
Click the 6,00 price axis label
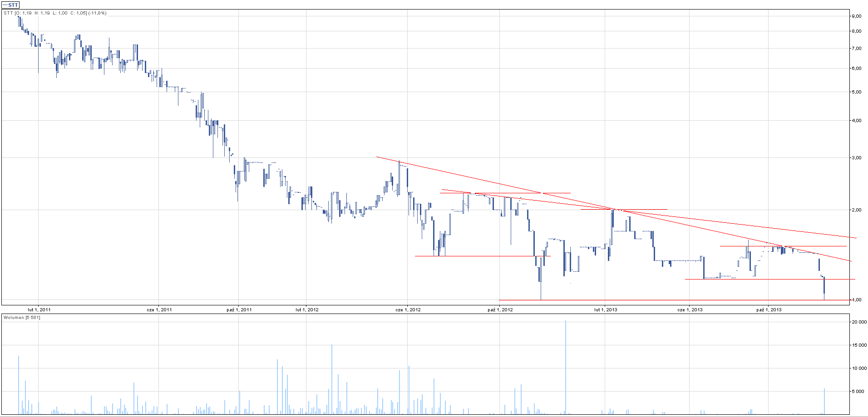pos(856,69)
